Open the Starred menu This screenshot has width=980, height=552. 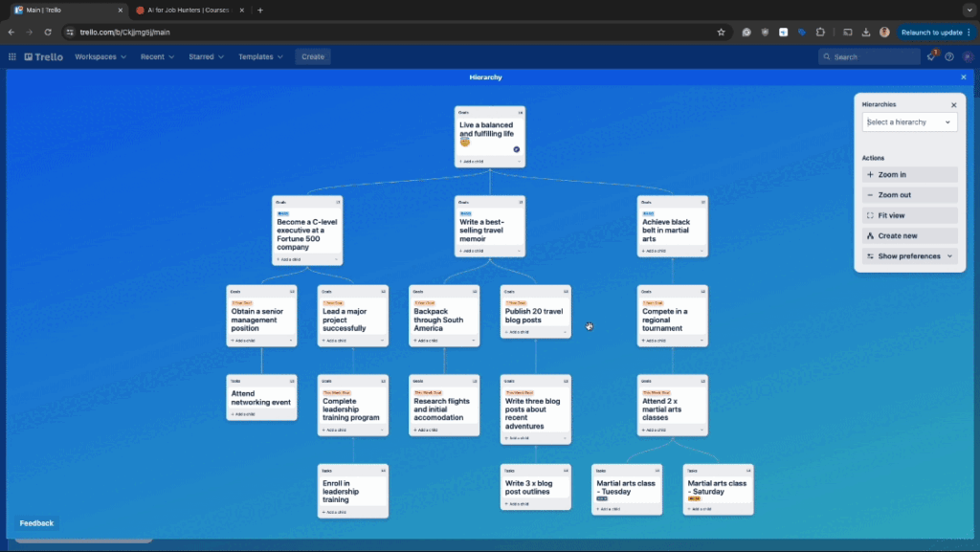click(206, 56)
